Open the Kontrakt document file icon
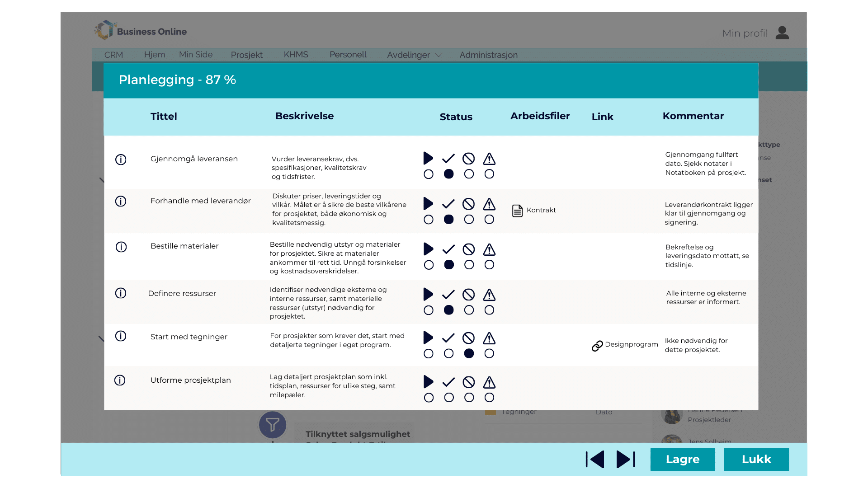Image resolution: width=868 pixels, height=488 pixels. pyautogui.click(x=517, y=211)
